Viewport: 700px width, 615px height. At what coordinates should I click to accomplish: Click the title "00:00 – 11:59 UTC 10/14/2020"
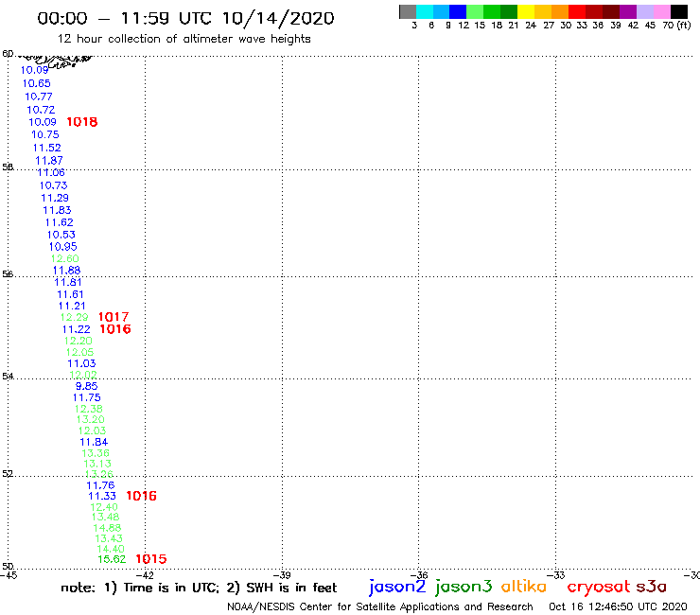coord(185,18)
